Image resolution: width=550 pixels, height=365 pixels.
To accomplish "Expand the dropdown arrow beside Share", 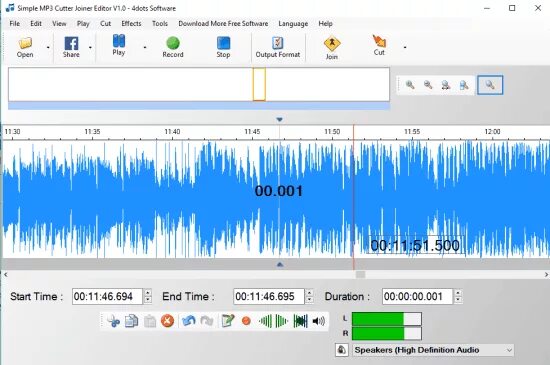I will coord(90,47).
